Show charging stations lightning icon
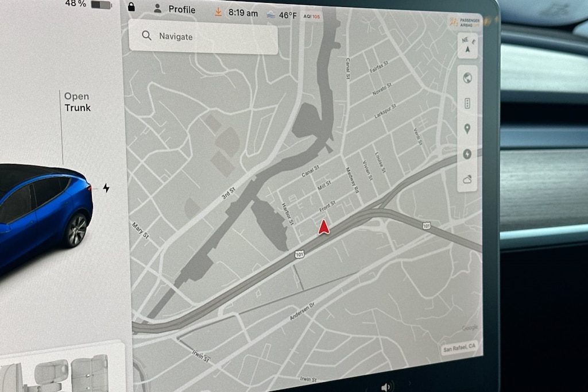Screen dimensions: 588x392 click(x=467, y=154)
